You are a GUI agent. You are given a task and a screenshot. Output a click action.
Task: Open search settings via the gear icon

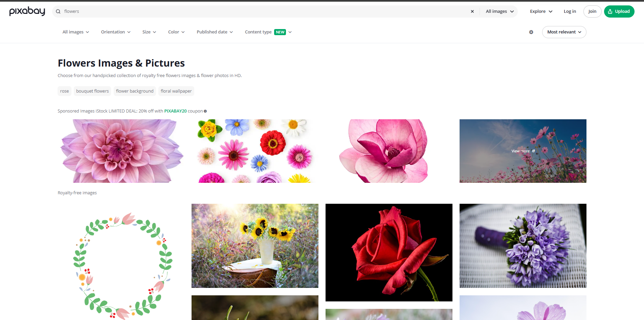[x=531, y=32]
